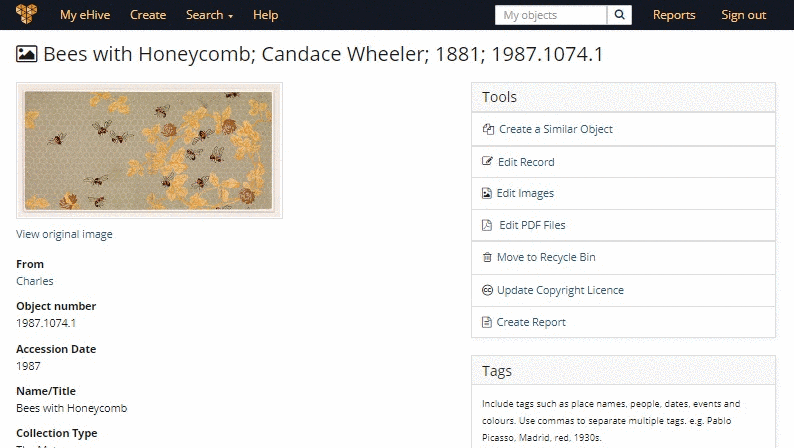
Task: Sign out of eHive
Action: 743,15
